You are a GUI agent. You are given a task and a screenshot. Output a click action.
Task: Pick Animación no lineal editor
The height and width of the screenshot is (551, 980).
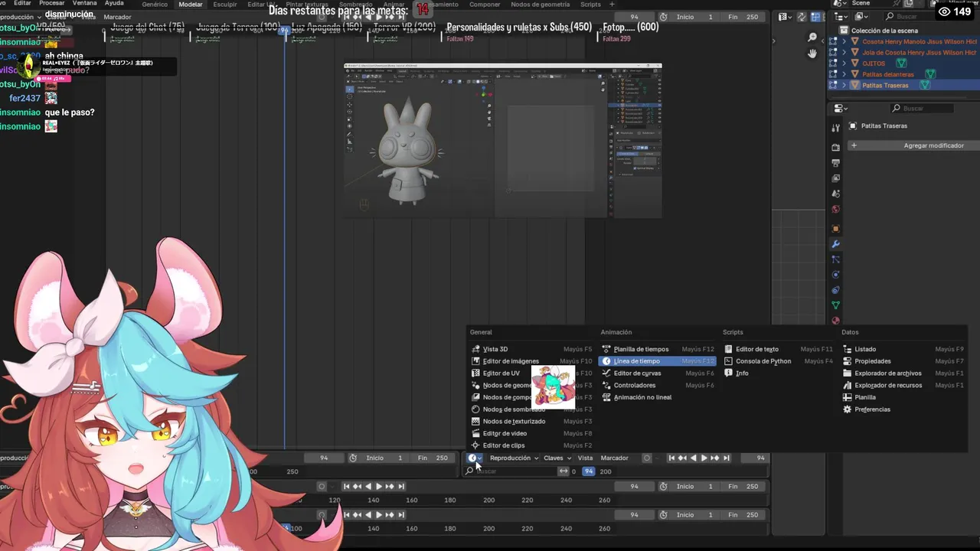pos(658,397)
